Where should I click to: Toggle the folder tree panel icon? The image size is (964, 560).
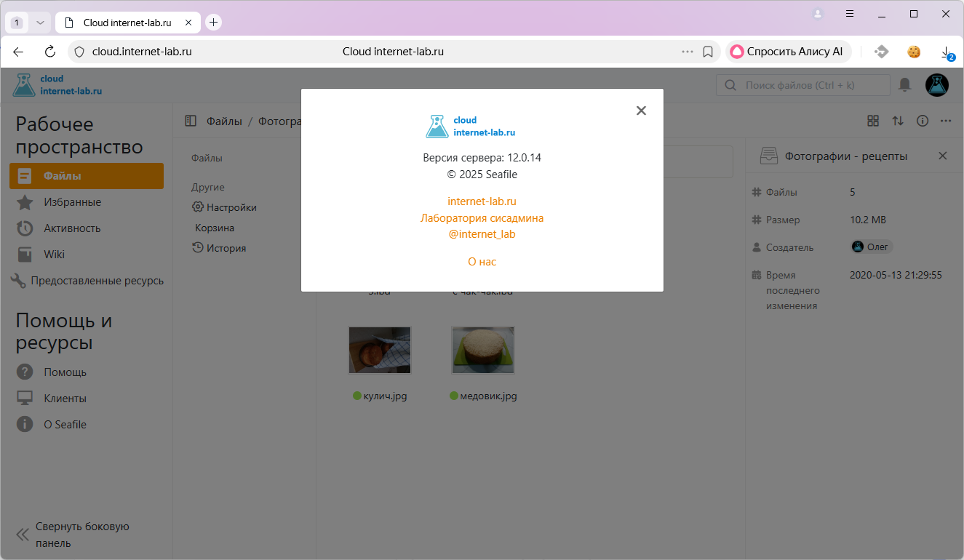click(191, 121)
